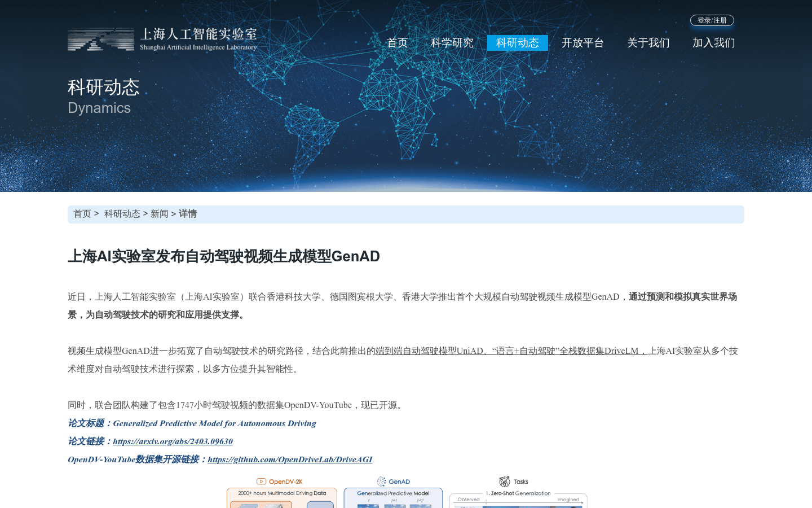Open the 关于我们 menu item
This screenshot has width=812, height=508.
point(648,43)
